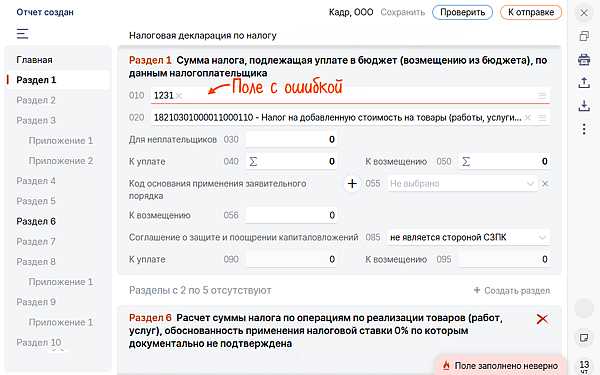Add another code row with plus button
The image size is (600, 375).
(x=352, y=184)
